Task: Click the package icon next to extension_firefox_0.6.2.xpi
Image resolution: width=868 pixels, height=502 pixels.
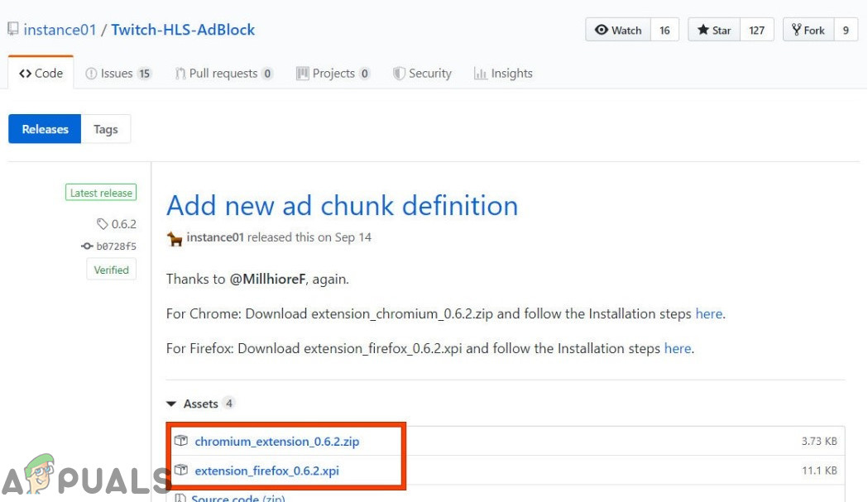Action: (x=181, y=471)
